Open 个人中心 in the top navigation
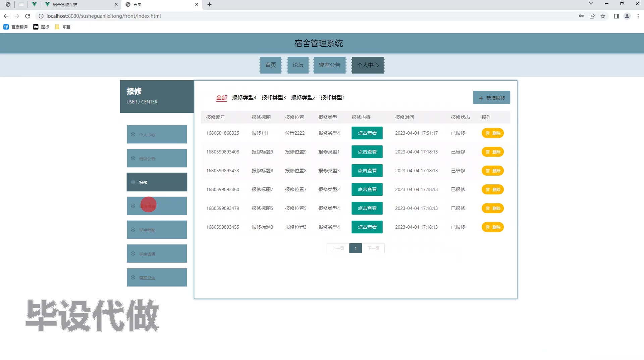Viewport: 644px width, 360px height. coord(368,65)
